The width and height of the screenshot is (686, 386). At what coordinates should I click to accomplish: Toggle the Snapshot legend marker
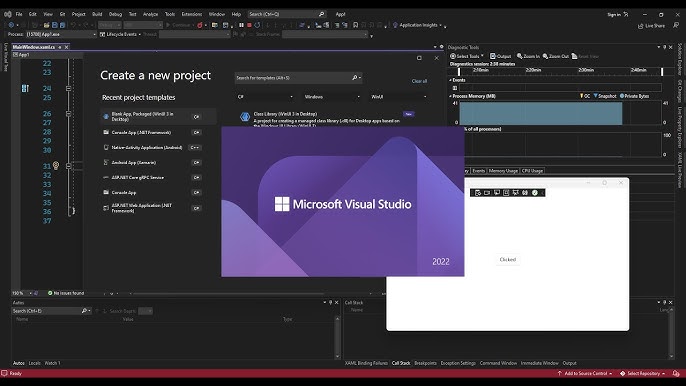point(595,96)
